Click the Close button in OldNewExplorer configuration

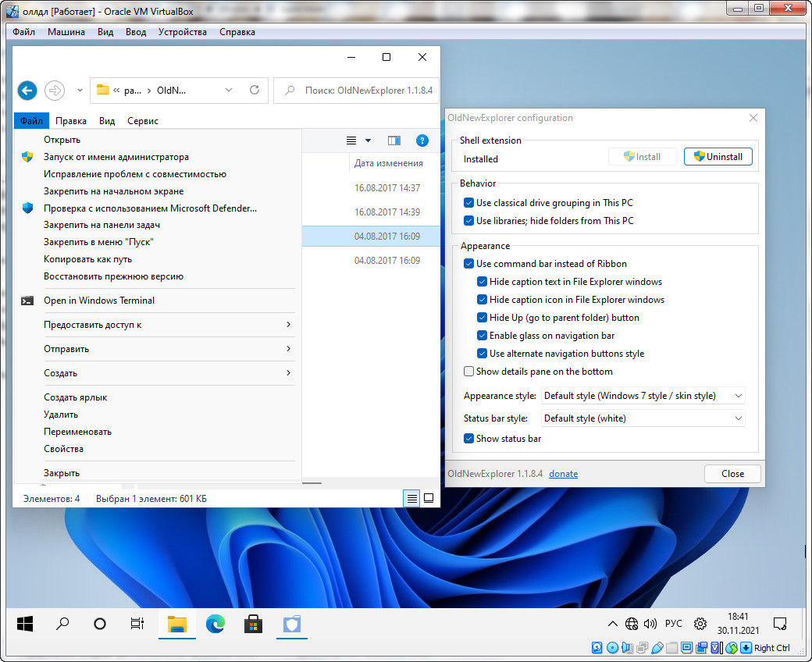click(732, 474)
